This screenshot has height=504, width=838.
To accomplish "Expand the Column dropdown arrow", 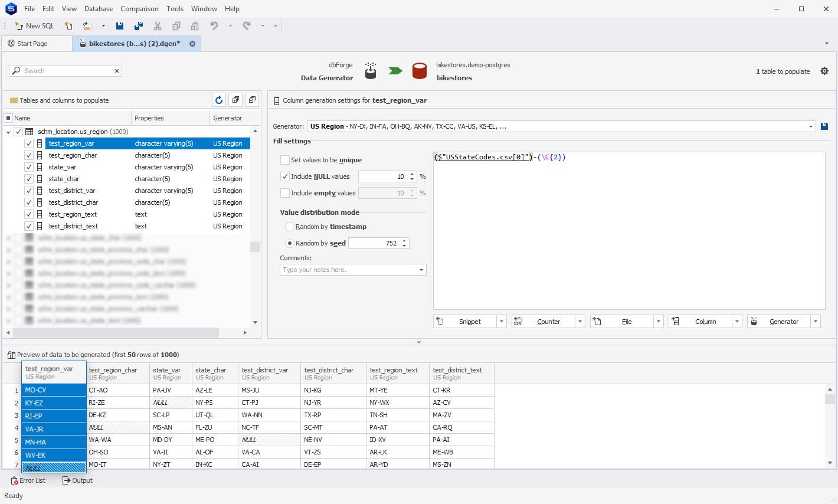I will [737, 322].
